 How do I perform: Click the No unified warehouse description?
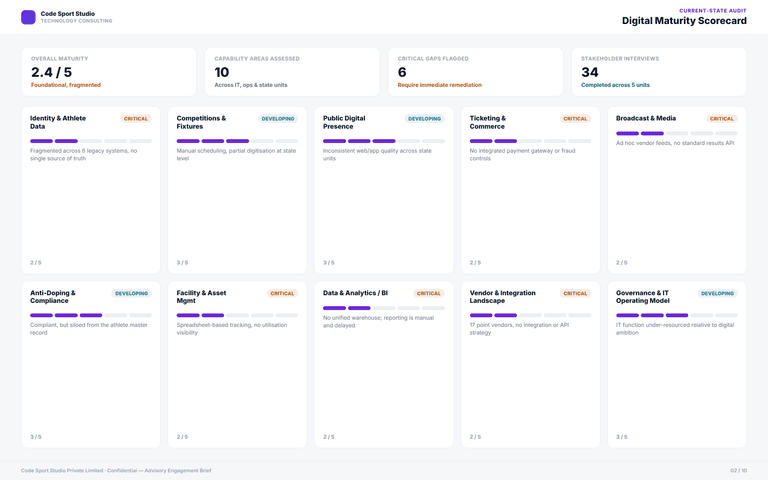378,321
